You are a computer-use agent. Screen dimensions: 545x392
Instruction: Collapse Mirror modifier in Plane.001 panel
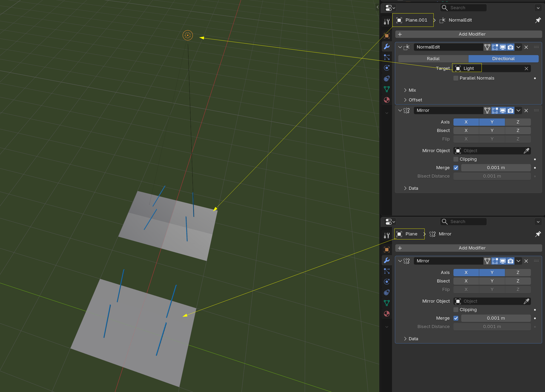coord(400,110)
